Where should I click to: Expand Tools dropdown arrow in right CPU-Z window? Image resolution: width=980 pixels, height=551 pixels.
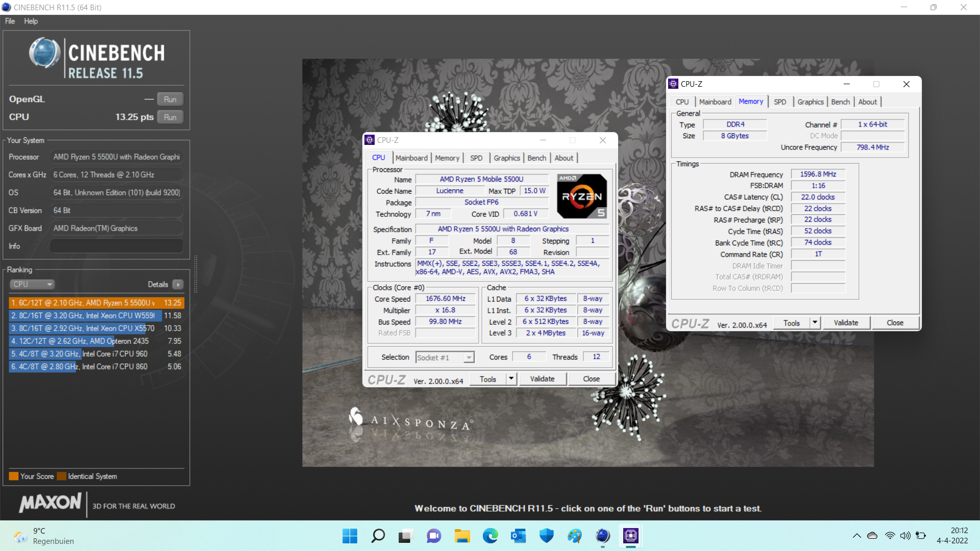click(x=815, y=323)
